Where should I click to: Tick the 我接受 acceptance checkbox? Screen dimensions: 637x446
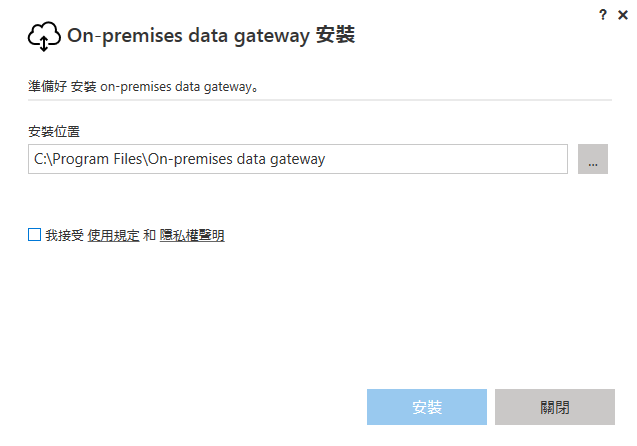(x=35, y=236)
